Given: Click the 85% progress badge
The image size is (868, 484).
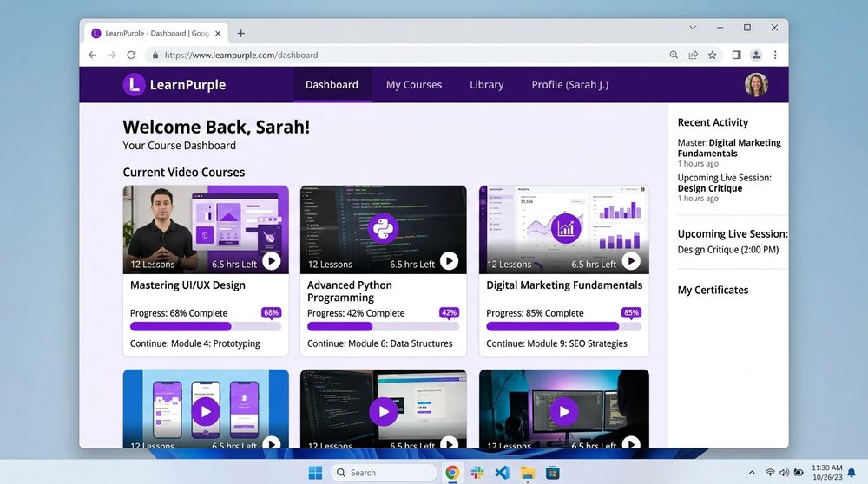Looking at the screenshot, I should pos(631,313).
